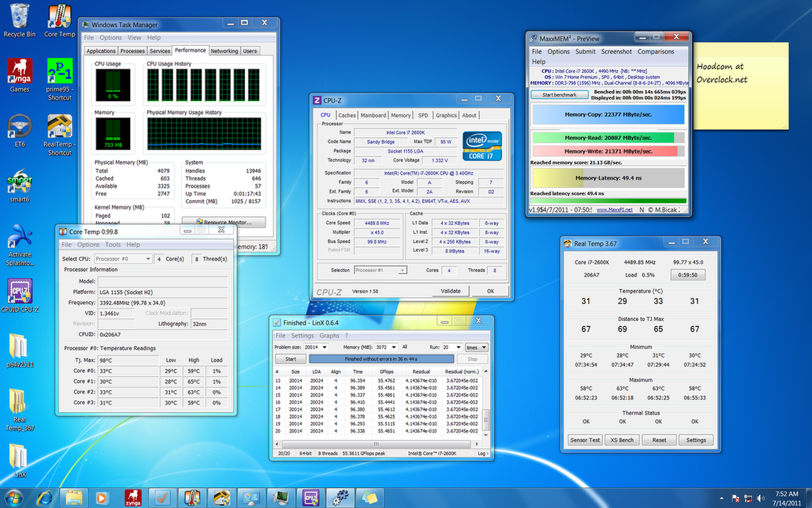The height and width of the screenshot is (508, 812).
Task: Open CPUID CPU-Z desktop icon
Action: [20, 296]
